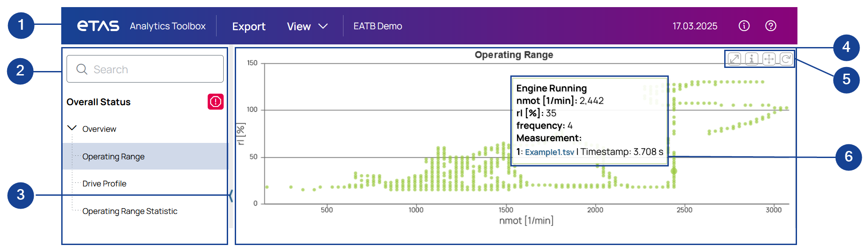Open the View dropdown menu

pos(307,27)
